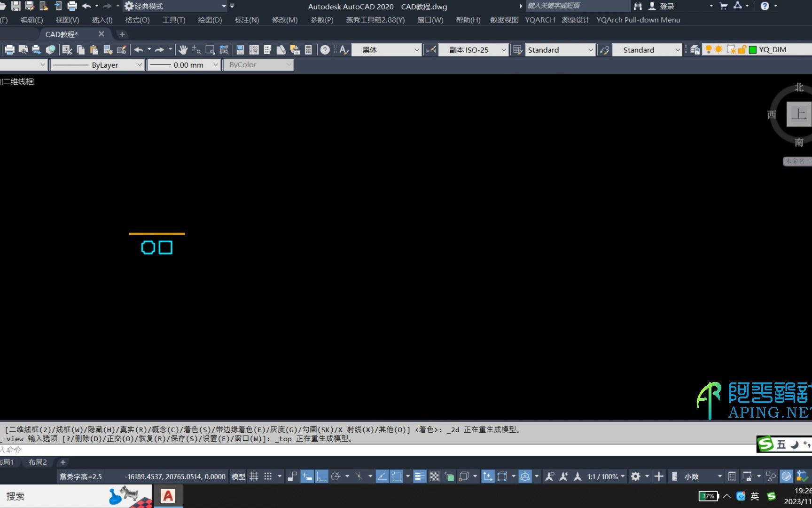The image size is (812, 508).
Task: Click the Cut to clipboard icon
Action: 67,50
